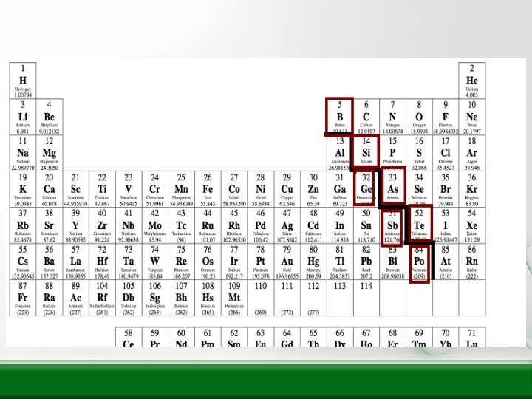Select the Tungsten (W) cell

tap(155, 262)
